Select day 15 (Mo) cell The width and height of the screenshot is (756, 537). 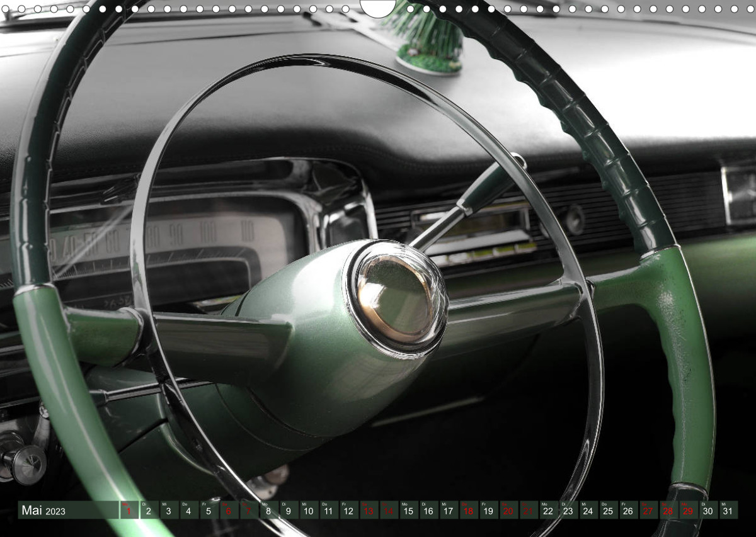[x=408, y=510]
